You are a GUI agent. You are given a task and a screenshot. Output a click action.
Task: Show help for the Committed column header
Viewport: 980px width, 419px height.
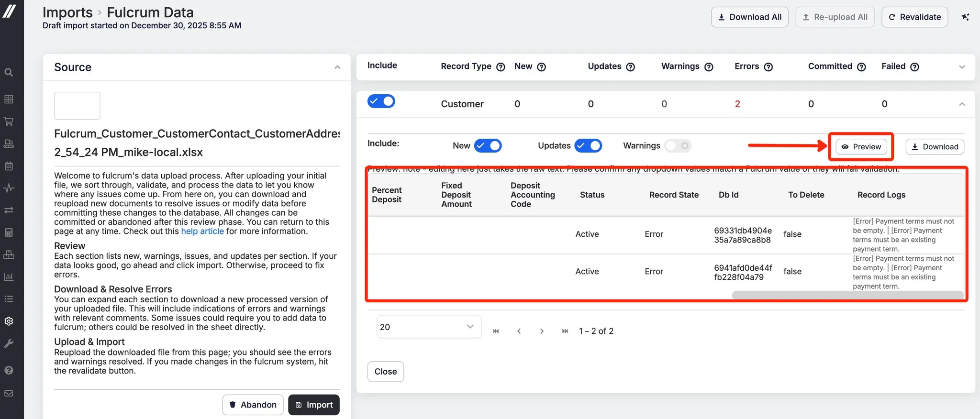pyautogui.click(x=861, y=67)
